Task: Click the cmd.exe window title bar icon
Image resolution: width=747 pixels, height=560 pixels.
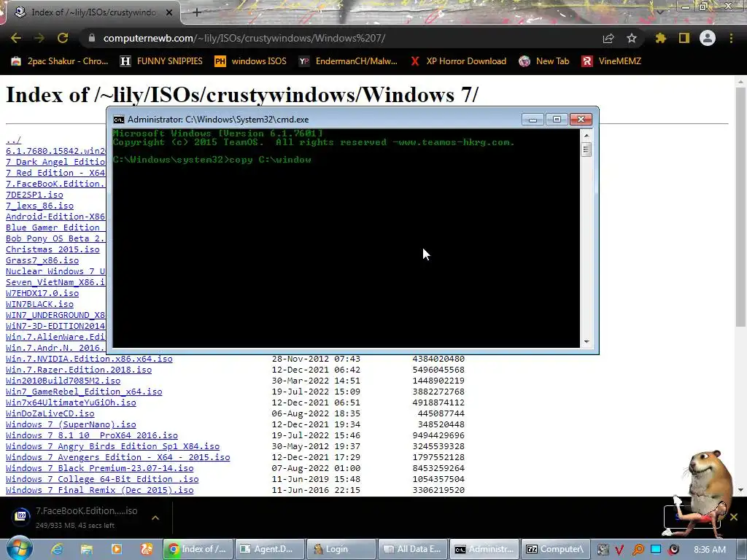Action: point(119,120)
